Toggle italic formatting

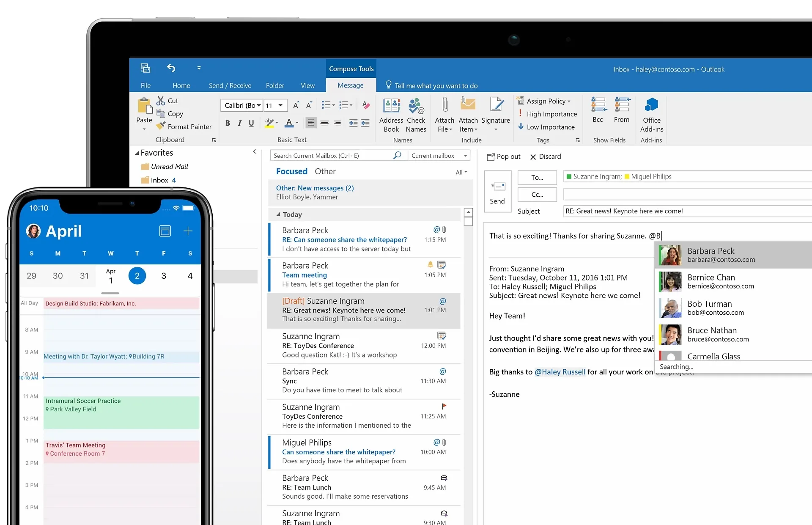(x=240, y=123)
